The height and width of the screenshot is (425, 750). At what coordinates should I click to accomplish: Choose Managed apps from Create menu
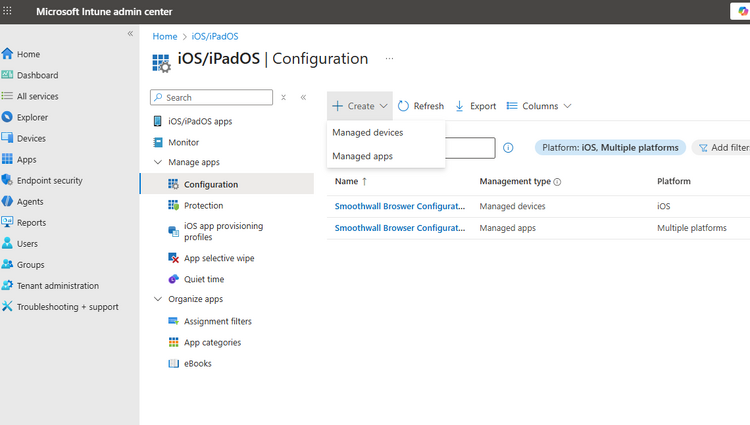[363, 156]
